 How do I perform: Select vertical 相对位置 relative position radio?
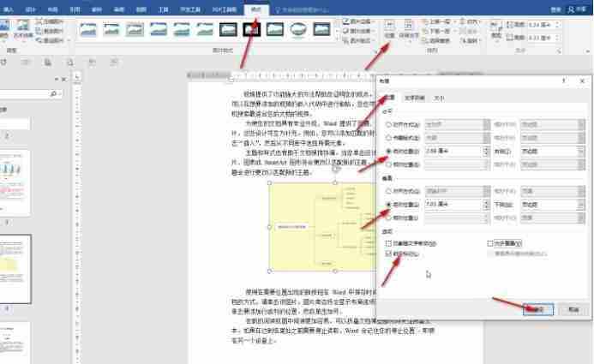click(388, 218)
